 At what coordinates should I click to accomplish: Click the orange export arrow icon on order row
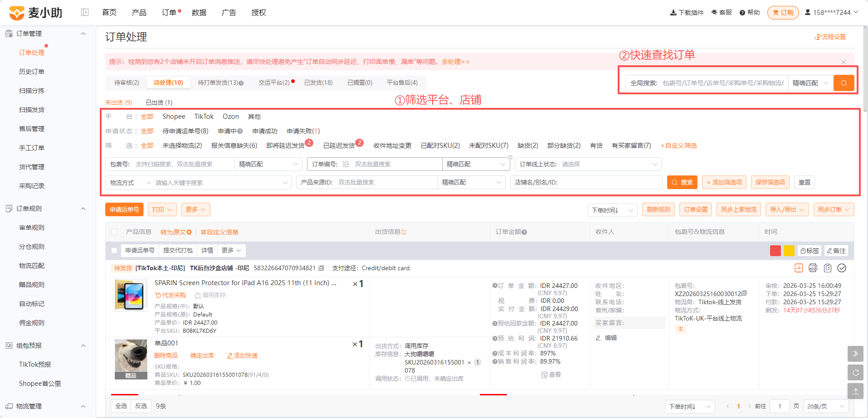798,268
